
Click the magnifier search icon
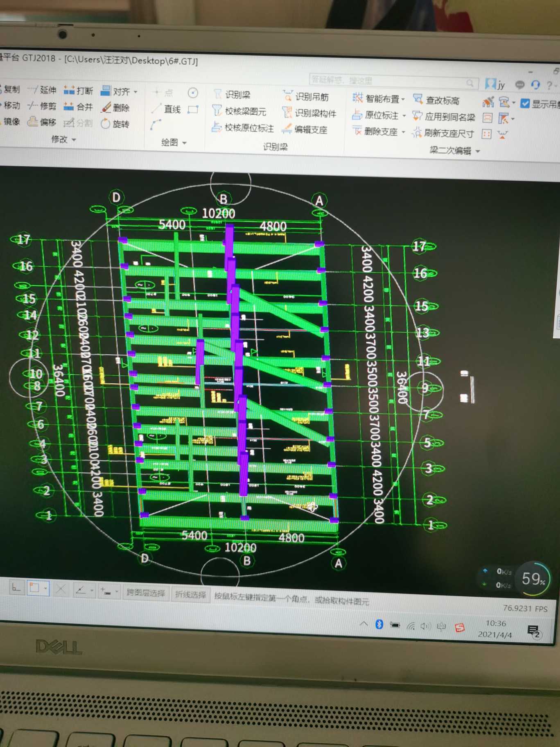click(470, 83)
